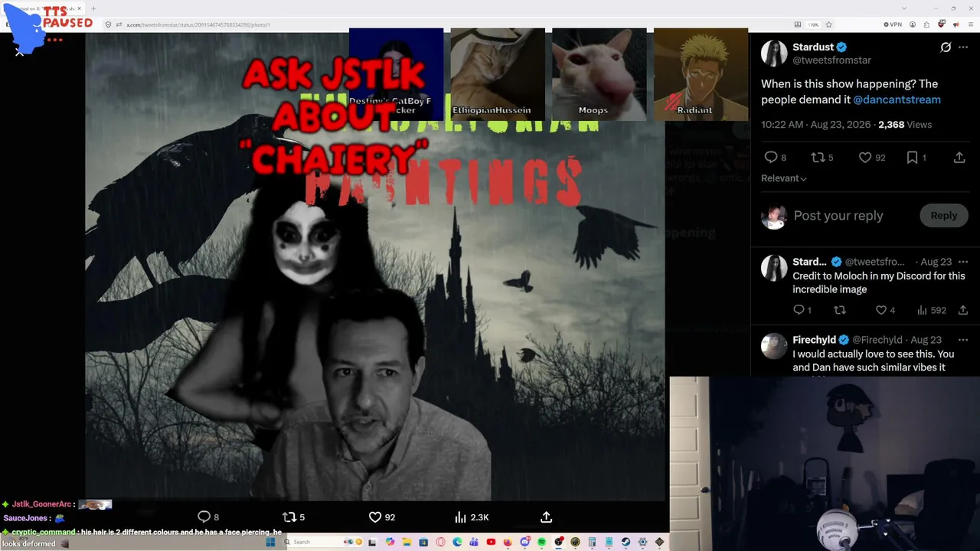Share Stardust's main post

coord(959,158)
